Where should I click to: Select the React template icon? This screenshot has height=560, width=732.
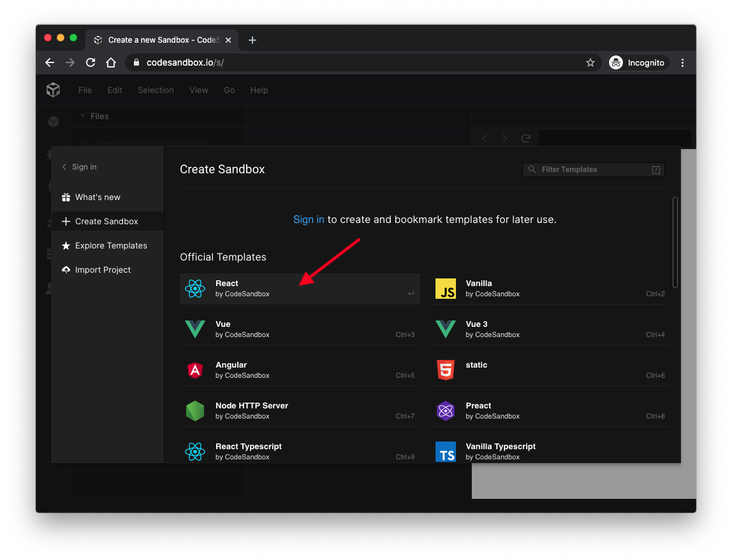pos(194,289)
